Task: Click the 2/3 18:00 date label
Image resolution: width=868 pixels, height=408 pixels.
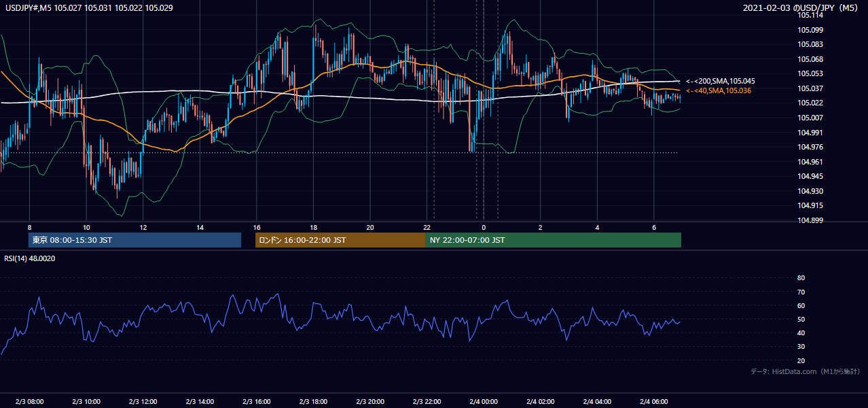Action: pos(313,402)
